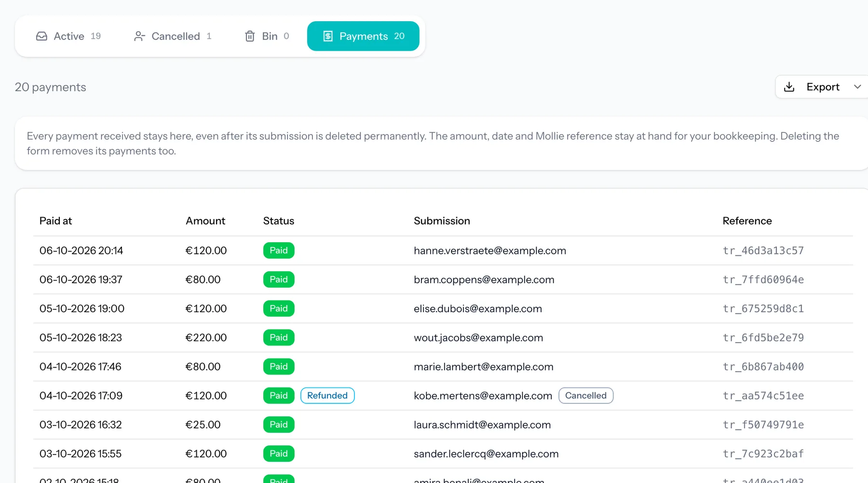Click reference tr_46d3a13c57

point(763,250)
